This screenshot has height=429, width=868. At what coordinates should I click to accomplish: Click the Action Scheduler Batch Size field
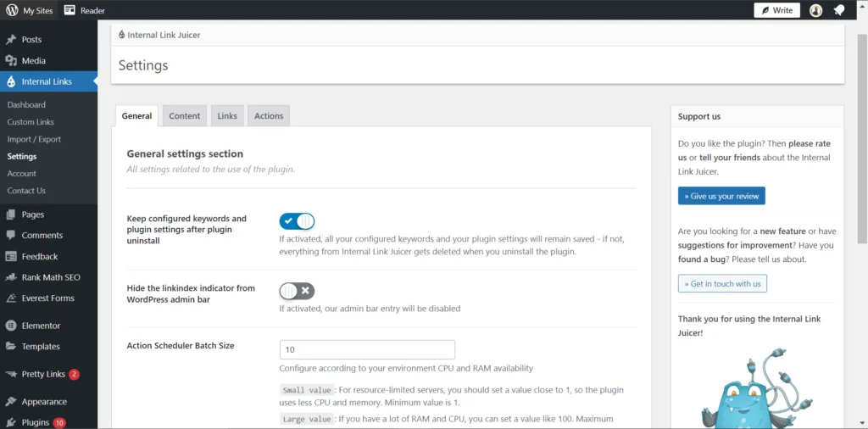(x=367, y=350)
